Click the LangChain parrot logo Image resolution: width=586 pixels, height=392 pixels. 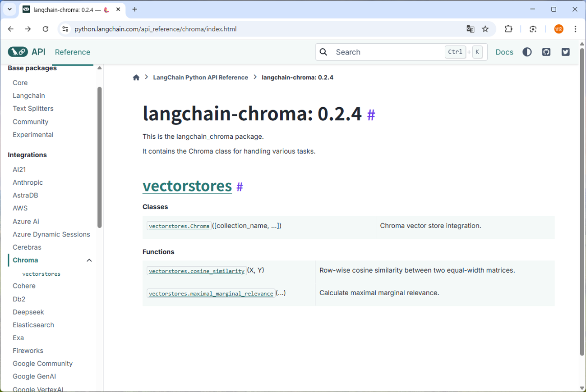pos(18,52)
